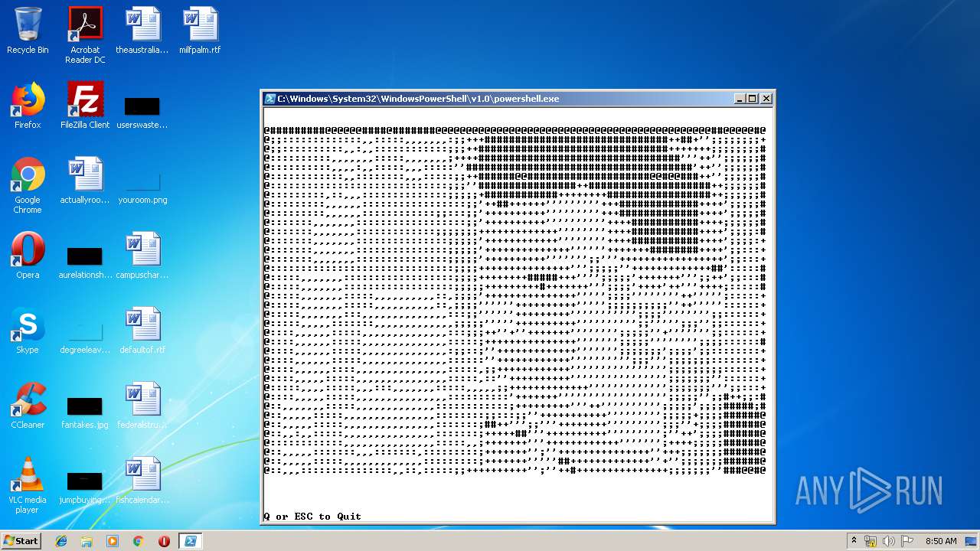Open the Recycle Bin desktop icon

coord(28,31)
